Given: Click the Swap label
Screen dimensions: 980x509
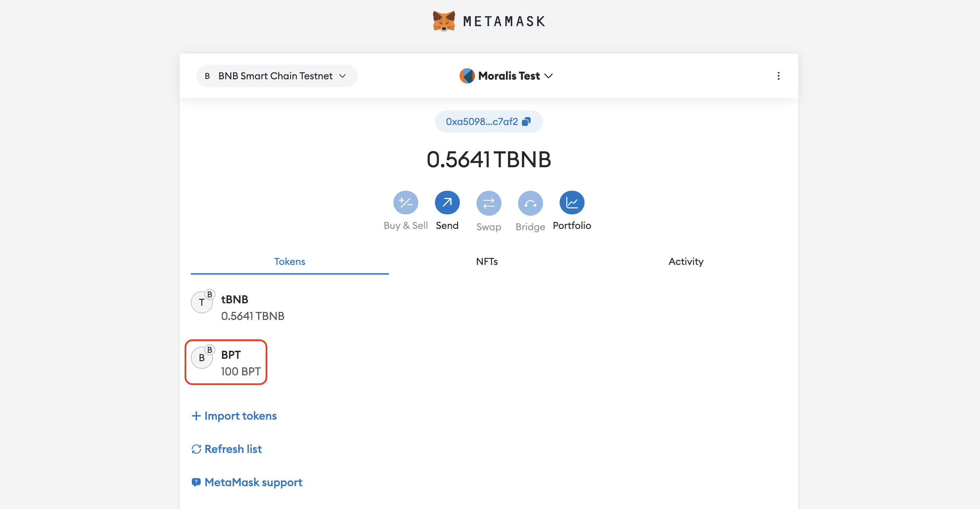Looking at the screenshot, I should (x=489, y=227).
